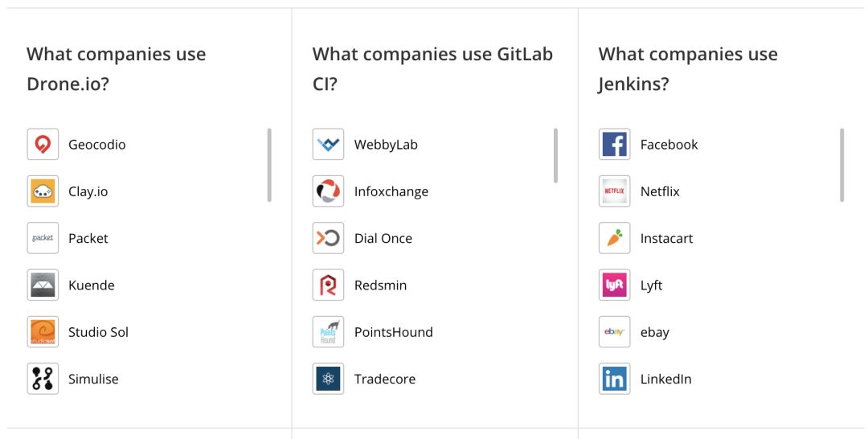Click the LinkedIn logo icon
Image resolution: width=868 pixels, height=439 pixels.
pyautogui.click(x=614, y=379)
